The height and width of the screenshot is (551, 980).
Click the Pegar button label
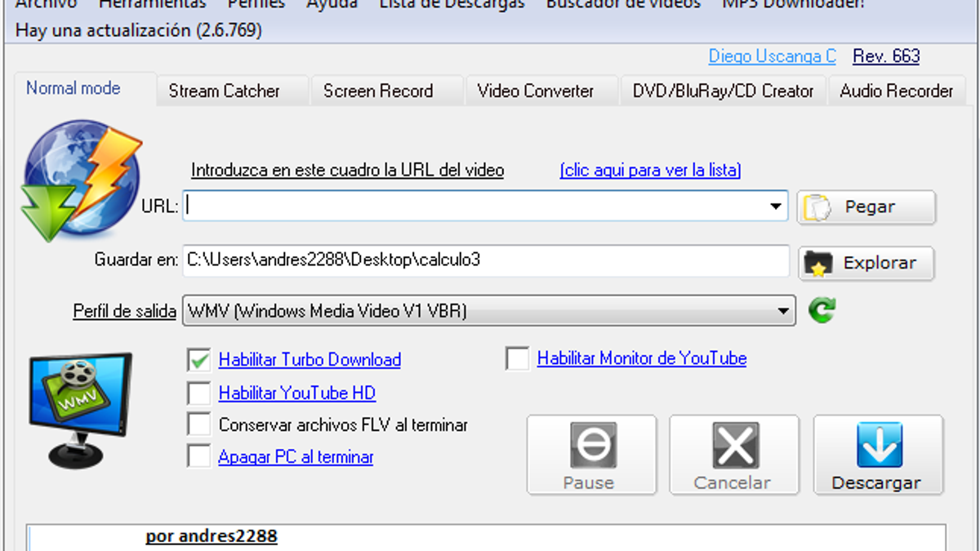pos(870,207)
